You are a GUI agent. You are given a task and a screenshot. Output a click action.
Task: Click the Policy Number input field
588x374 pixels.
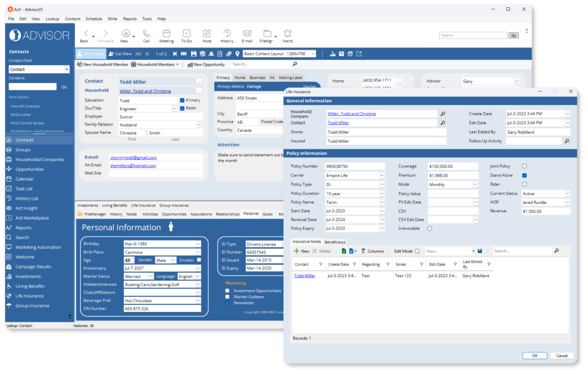(355, 166)
